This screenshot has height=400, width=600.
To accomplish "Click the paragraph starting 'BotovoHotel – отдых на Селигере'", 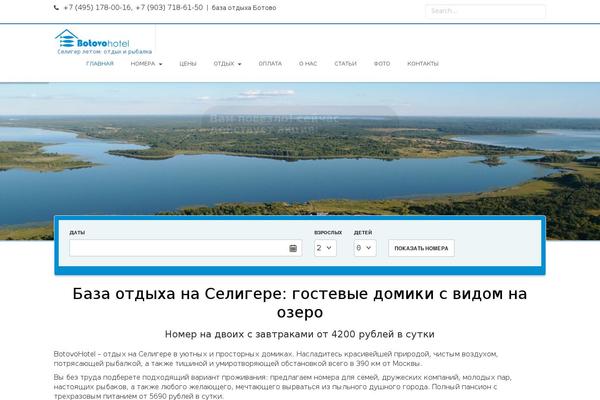I will click(276, 359).
